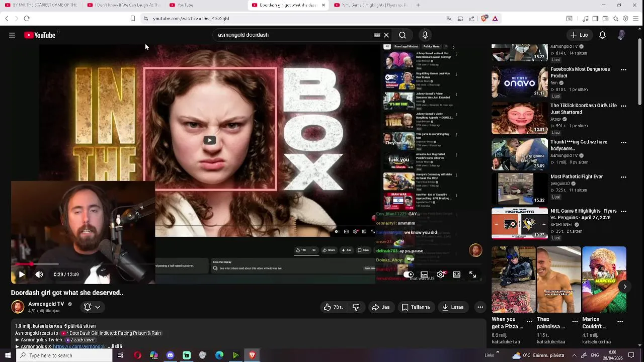Open a new browser tab
The width and height of the screenshot is (644, 362).
click(418, 5)
